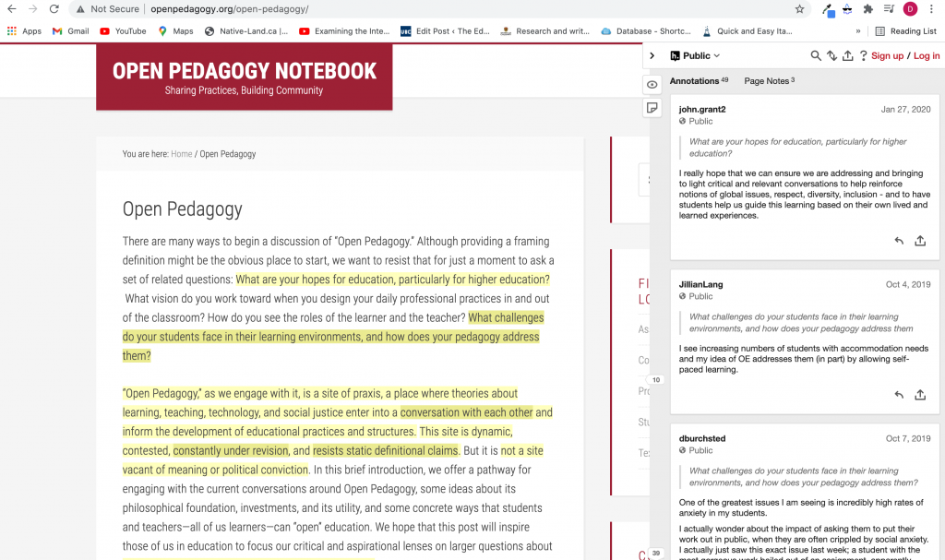Click the Not Secure warning icon

pos(80,9)
